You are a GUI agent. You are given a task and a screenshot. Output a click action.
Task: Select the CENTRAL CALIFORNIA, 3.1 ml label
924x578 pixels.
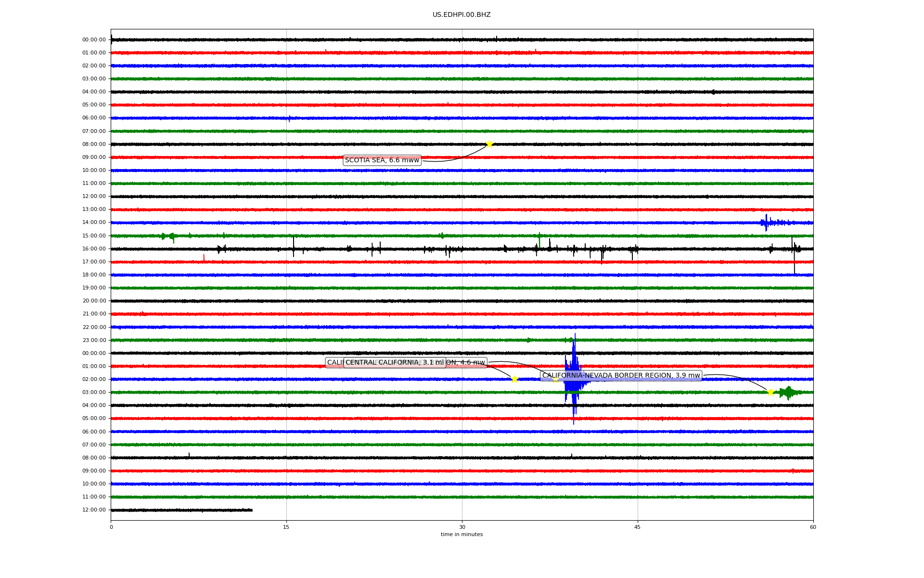click(x=395, y=363)
